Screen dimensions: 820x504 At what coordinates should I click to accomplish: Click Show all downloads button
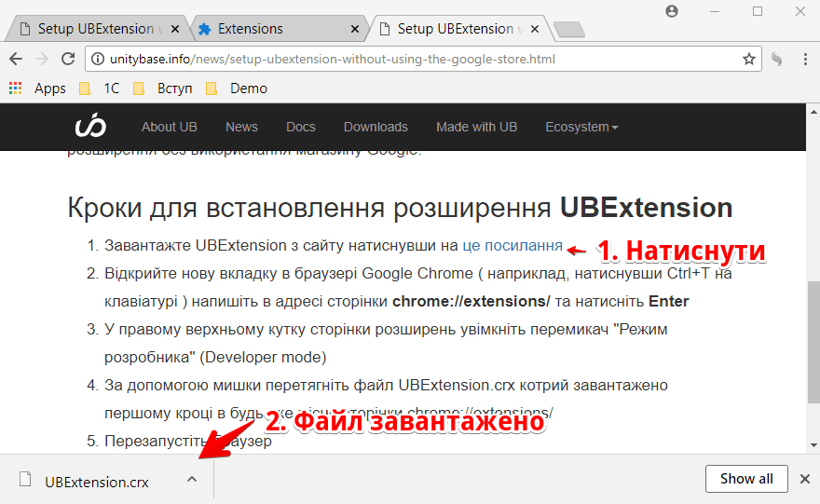pyautogui.click(x=746, y=479)
